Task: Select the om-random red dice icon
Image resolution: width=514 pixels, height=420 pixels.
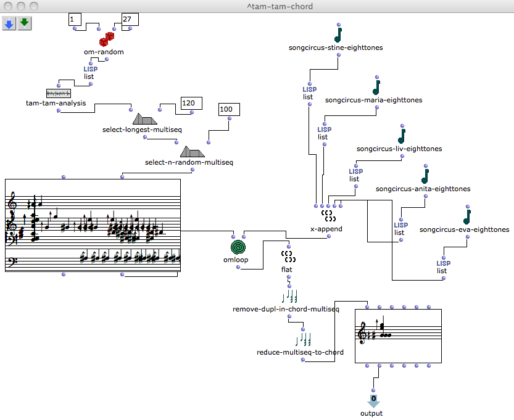Action: pos(107,40)
